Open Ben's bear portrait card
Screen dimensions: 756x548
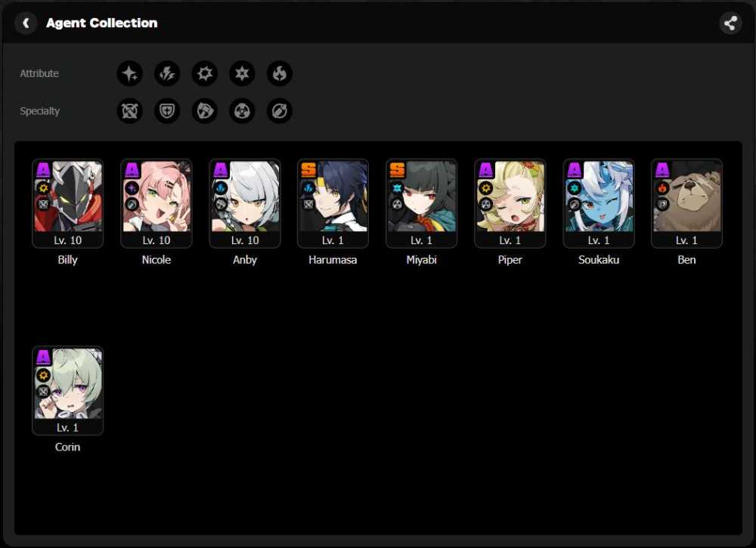coord(686,203)
